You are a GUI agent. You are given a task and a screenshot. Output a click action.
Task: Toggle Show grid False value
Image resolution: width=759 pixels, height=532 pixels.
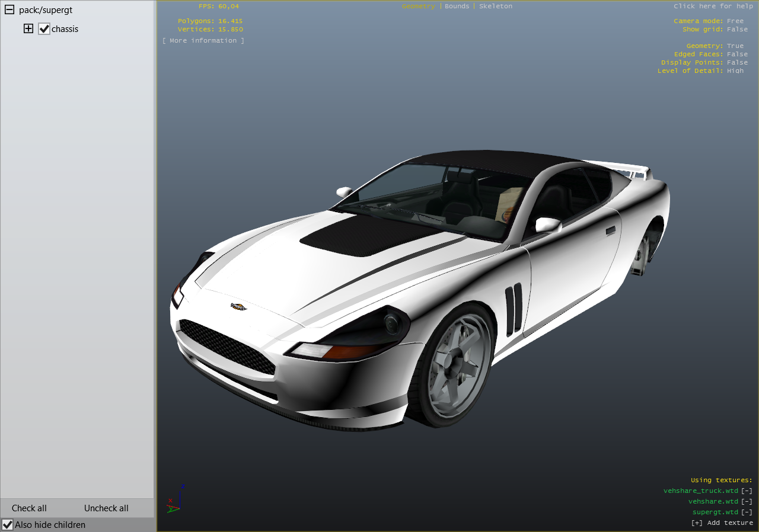coord(737,29)
